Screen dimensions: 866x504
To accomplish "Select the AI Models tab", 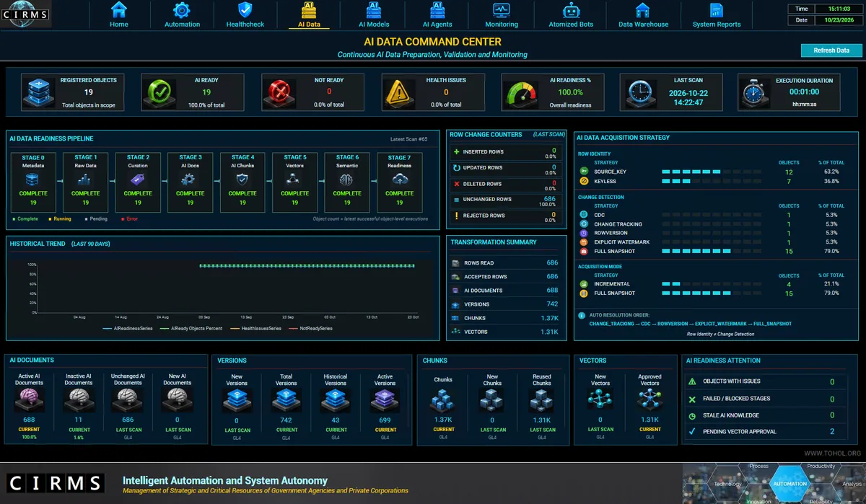I will point(374,14).
